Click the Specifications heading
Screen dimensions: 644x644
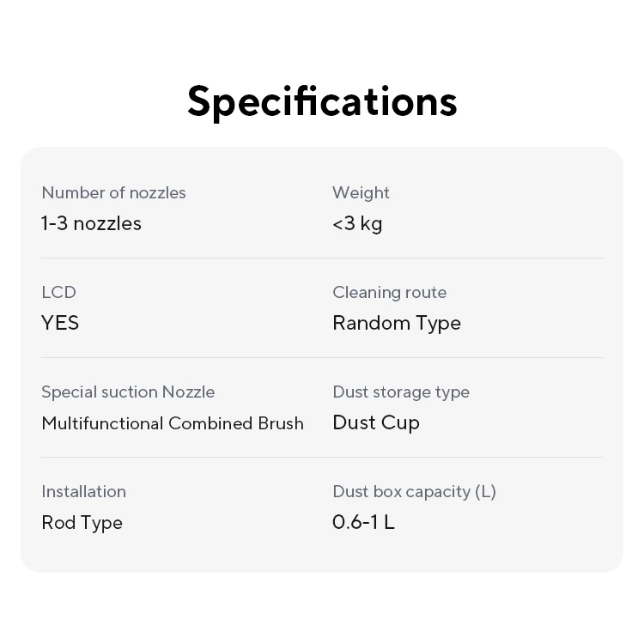click(x=322, y=100)
